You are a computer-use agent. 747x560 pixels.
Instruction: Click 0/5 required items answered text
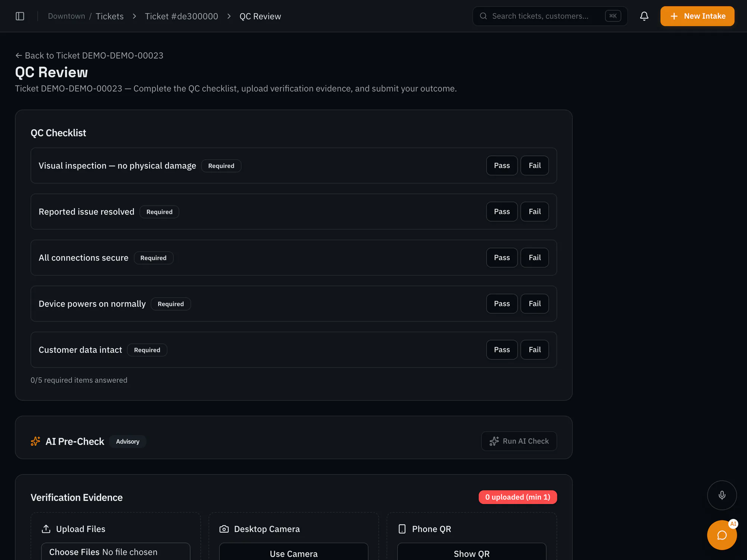[x=79, y=380]
